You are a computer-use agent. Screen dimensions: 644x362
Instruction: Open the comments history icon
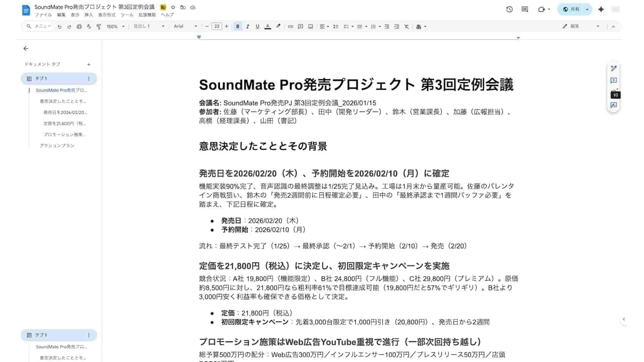tap(525, 10)
